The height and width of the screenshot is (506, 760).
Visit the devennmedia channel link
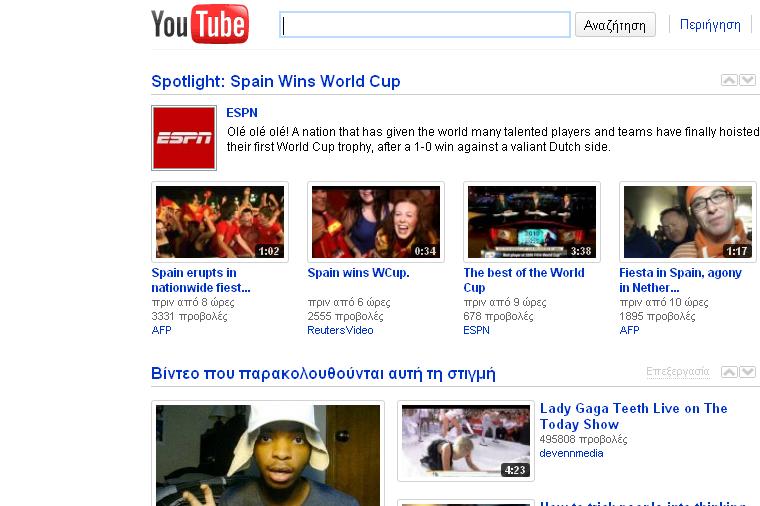pos(571,453)
